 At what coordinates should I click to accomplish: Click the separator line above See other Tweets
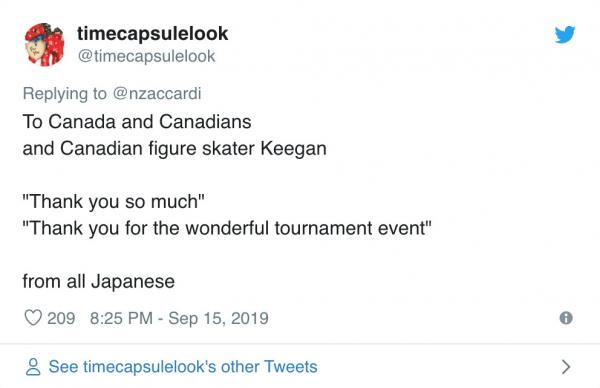pyautogui.click(x=300, y=344)
